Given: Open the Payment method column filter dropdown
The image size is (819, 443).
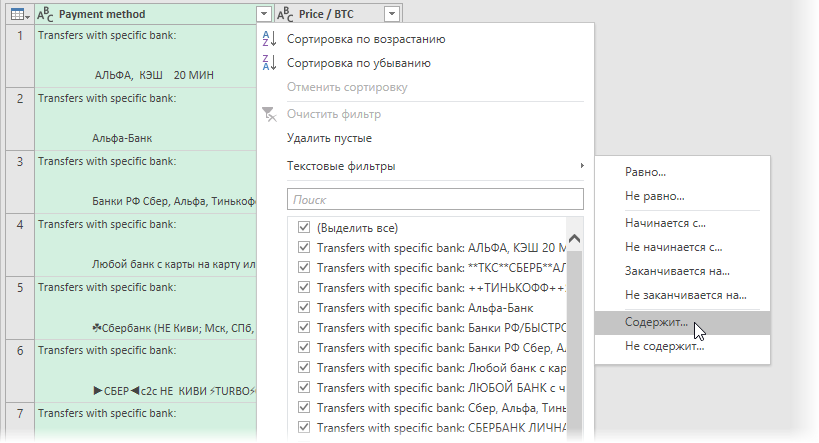Looking at the screenshot, I should coord(264,14).
